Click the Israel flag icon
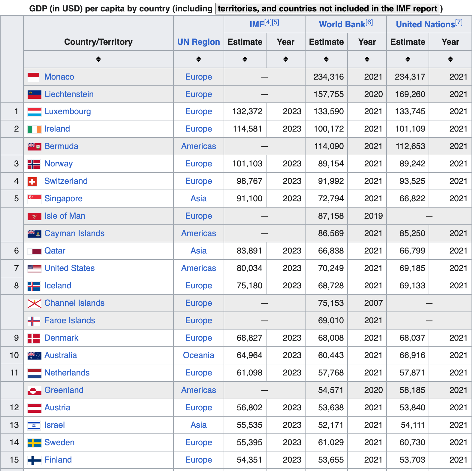Screen dimensions: 476x471 (x=34, y=426)
